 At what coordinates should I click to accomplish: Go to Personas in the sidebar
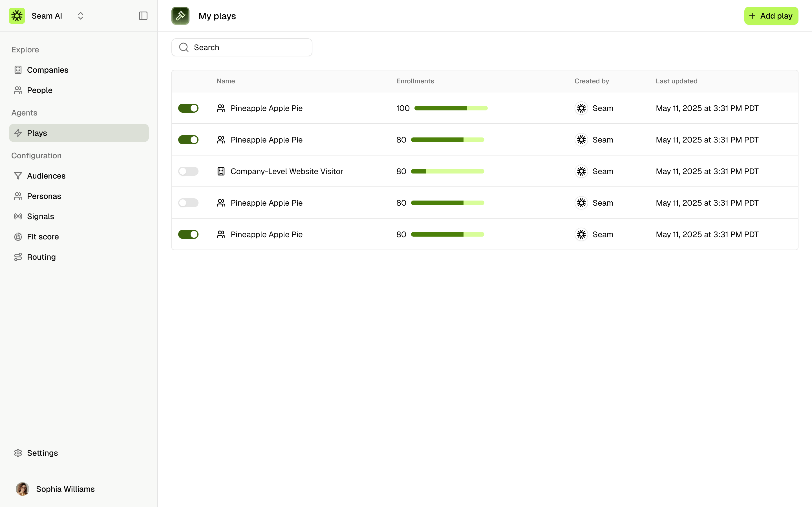(x=44, y=196)
